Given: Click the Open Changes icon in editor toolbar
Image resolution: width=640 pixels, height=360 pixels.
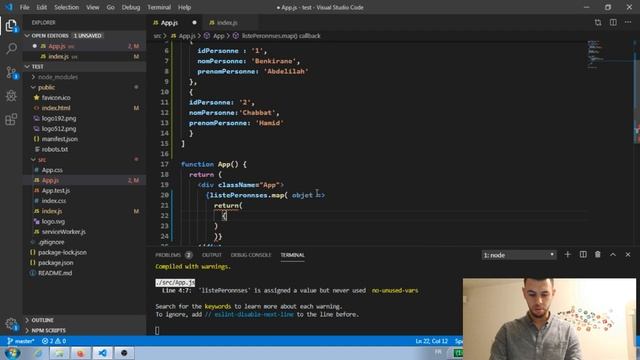Looking at the screenshot, I should (x=598, y=22).
